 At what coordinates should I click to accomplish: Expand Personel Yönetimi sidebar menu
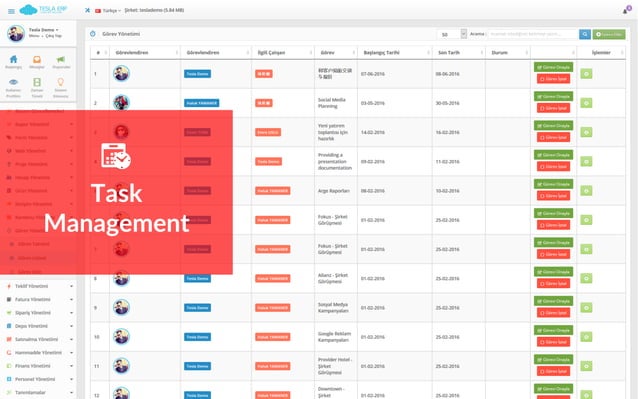(39, 379)
